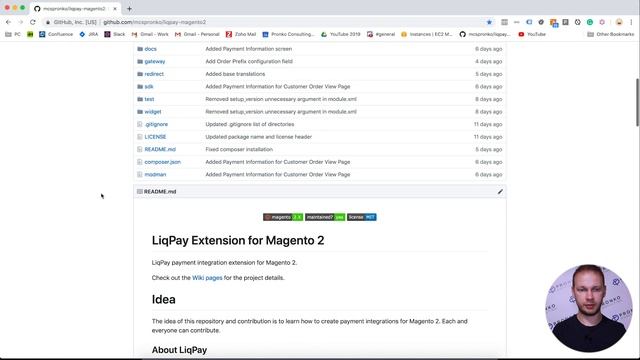Image resolution: width=640 pixels, height=360 pixels.
Task: Click the gateway folder icon
Action: click(x=140, y=62)
